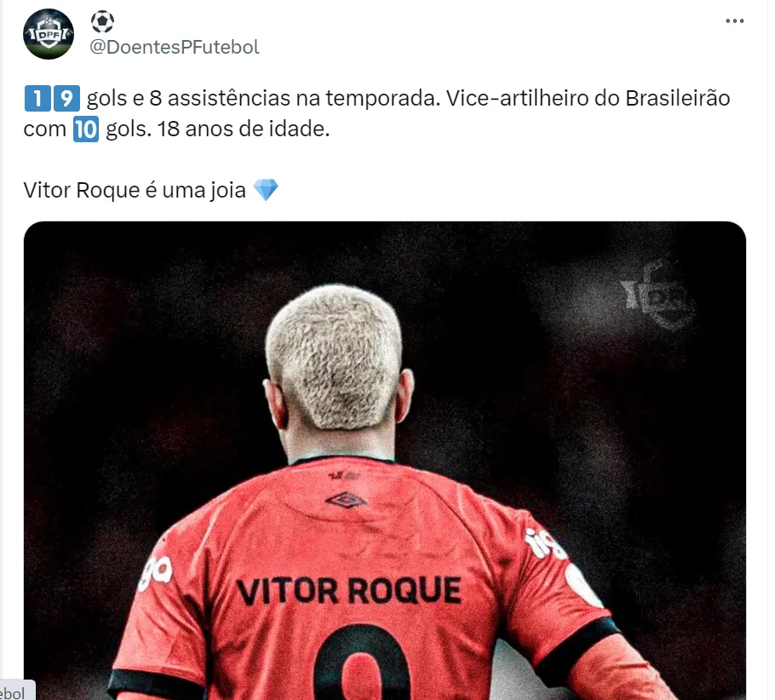The width and height of the screenshot is (775, 700).
Task: Click the diamond gem emoji
Action: click(x=266, y=190)
